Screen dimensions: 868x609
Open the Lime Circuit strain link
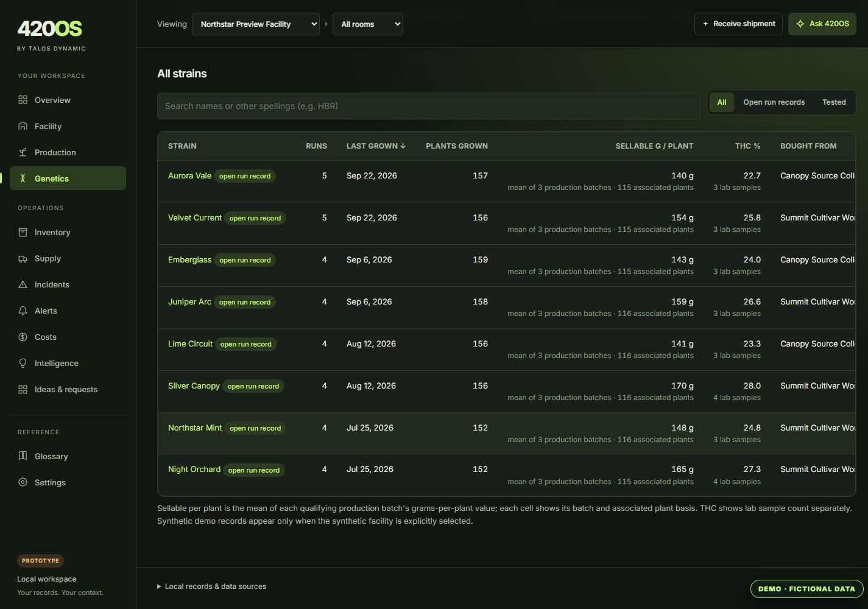coord(190,343)
